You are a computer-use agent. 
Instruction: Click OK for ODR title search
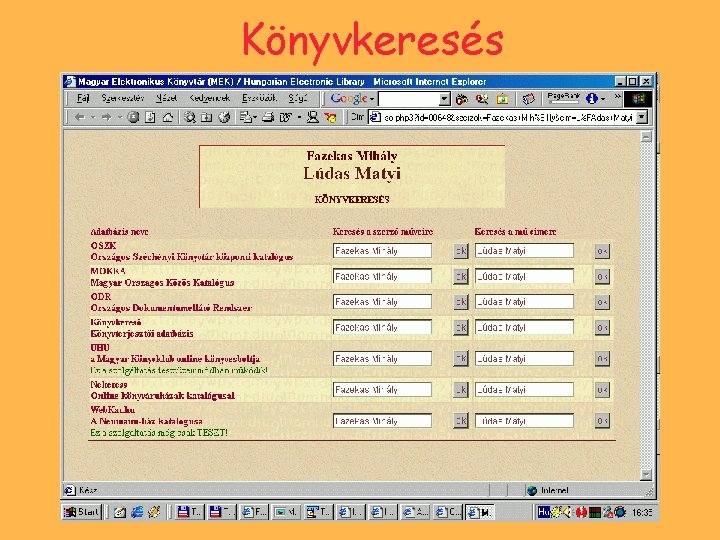602,302
